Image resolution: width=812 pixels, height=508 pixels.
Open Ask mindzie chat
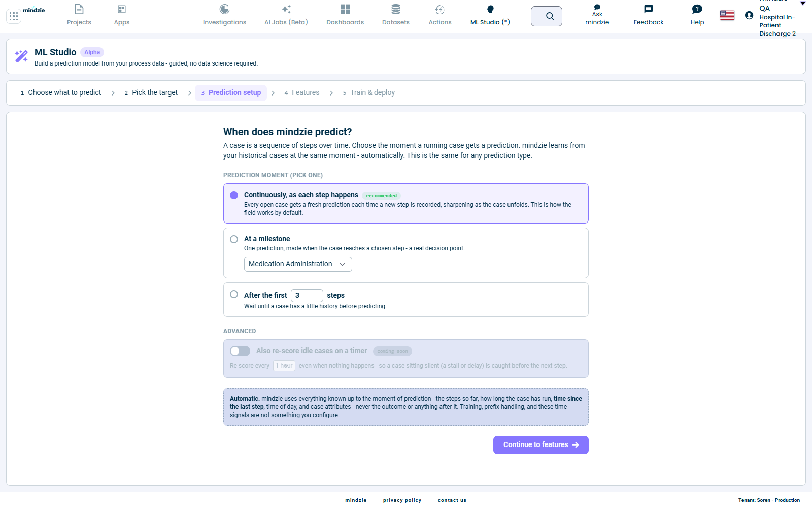tap(597, 15)
